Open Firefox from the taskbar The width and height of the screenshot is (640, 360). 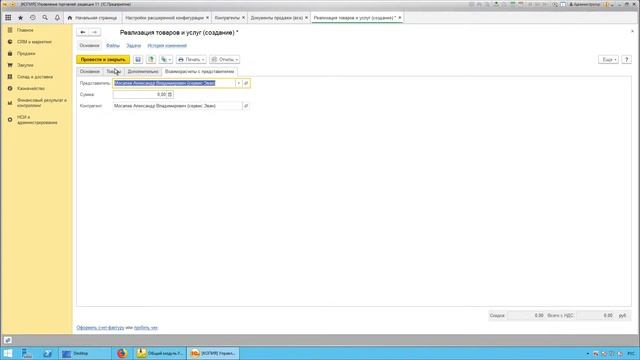(x=122, y=353)
